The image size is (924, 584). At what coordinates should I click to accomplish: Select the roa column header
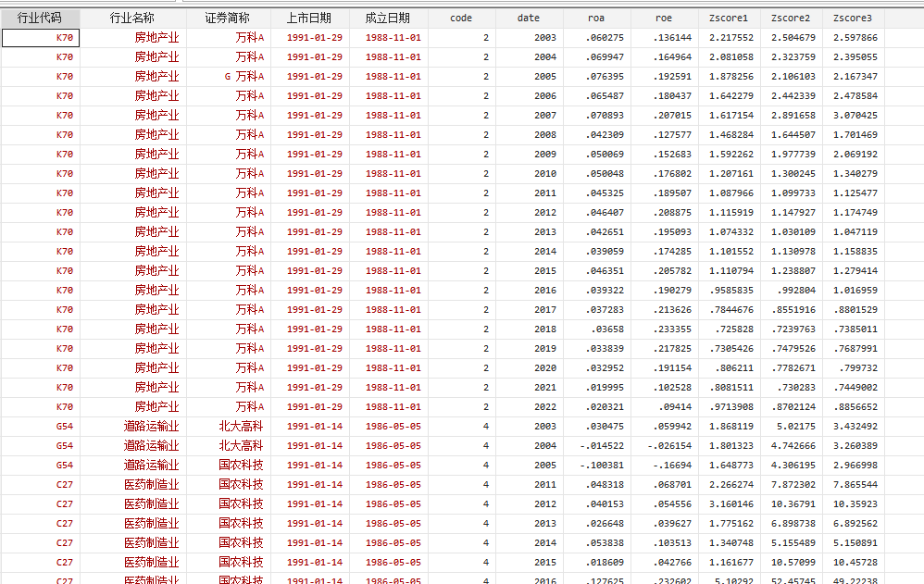596,18
